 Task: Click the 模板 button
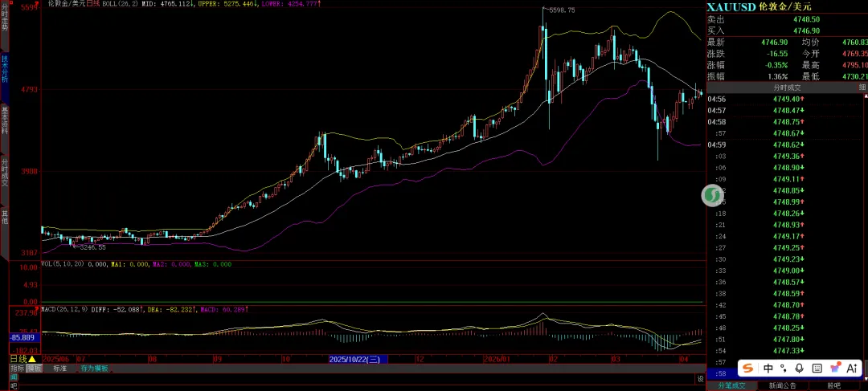pos(35,369)
